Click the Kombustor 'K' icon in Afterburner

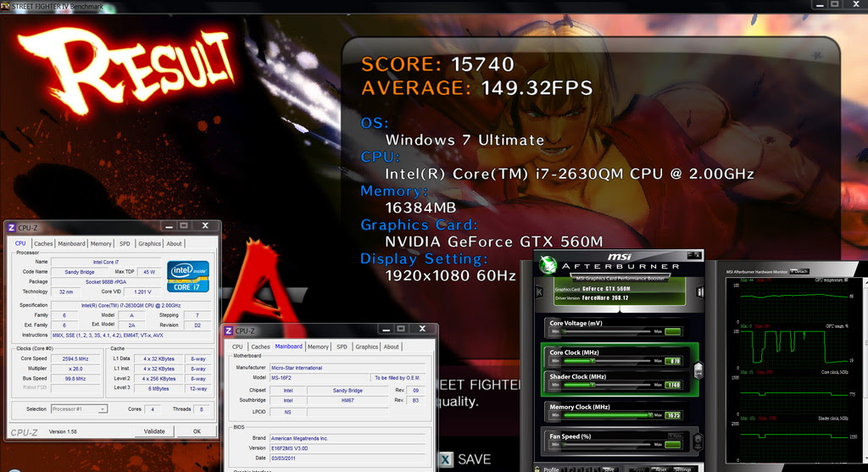(x=539, y=292)
